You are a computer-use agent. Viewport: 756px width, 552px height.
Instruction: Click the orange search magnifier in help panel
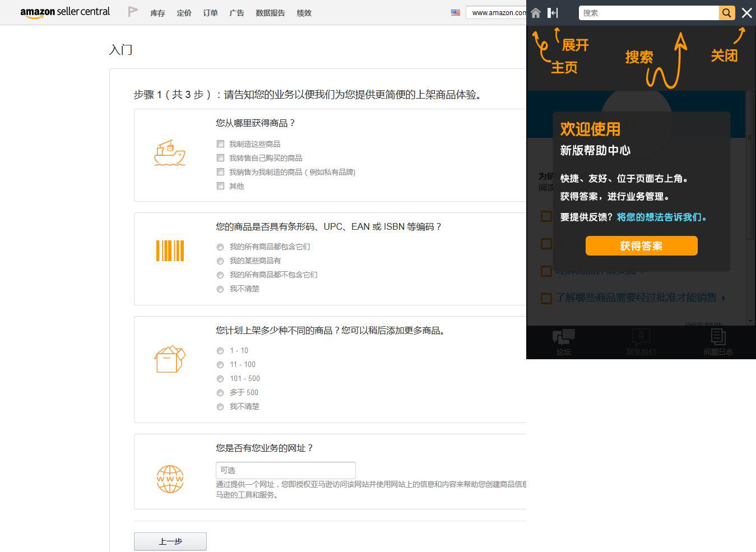pyautogui.click(x=727, y=12)
